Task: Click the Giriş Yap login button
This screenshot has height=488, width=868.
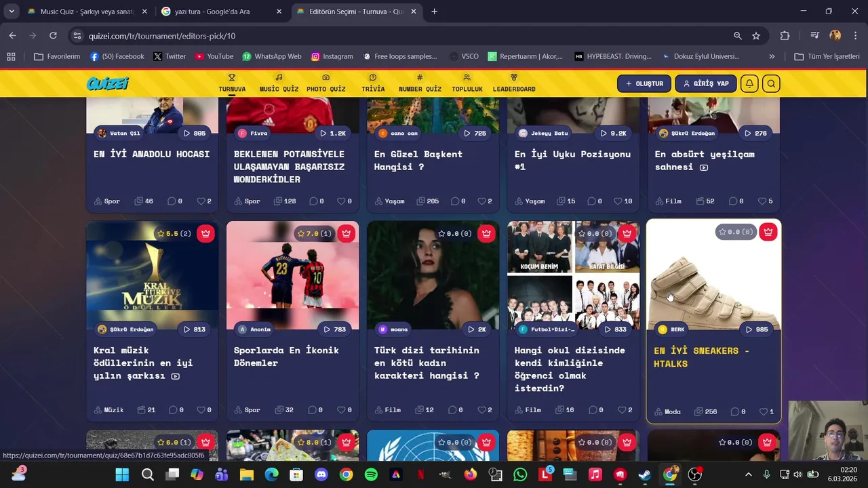Action: pyautogui.click(x=706, y=83)
